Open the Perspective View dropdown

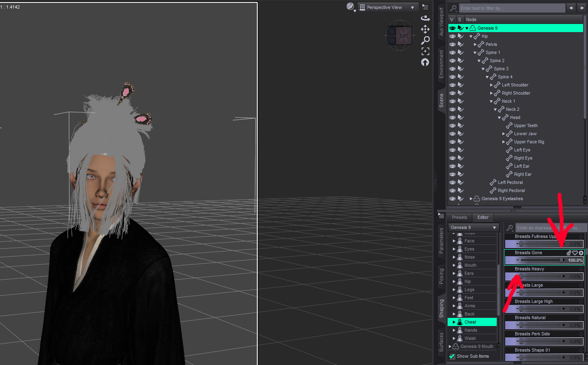coord(388,7)
